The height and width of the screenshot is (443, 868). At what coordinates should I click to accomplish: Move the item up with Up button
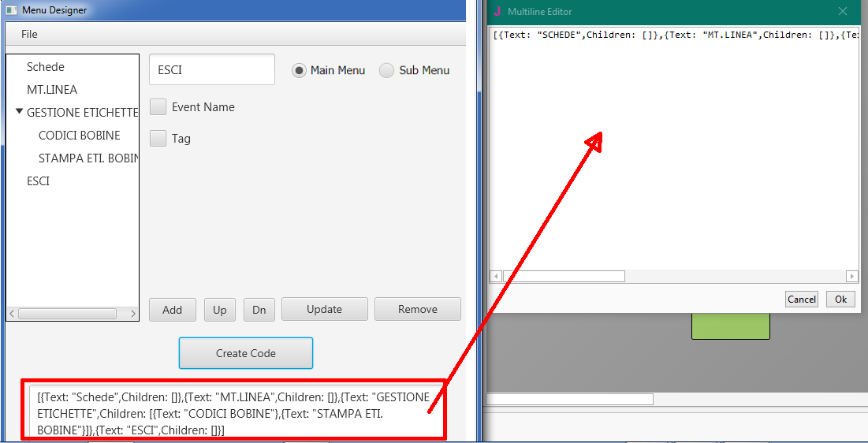(220, 310)
